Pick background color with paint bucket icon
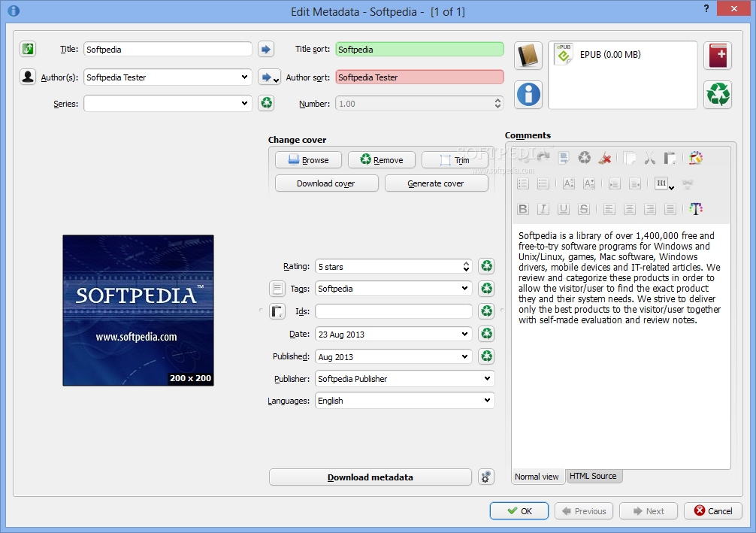756x533 pixels. (695, 158)
